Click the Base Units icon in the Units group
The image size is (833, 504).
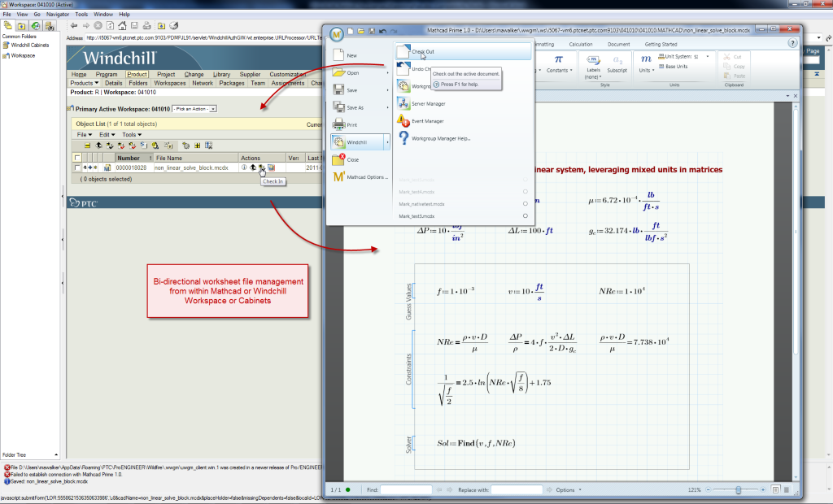[x=677, y=66]
